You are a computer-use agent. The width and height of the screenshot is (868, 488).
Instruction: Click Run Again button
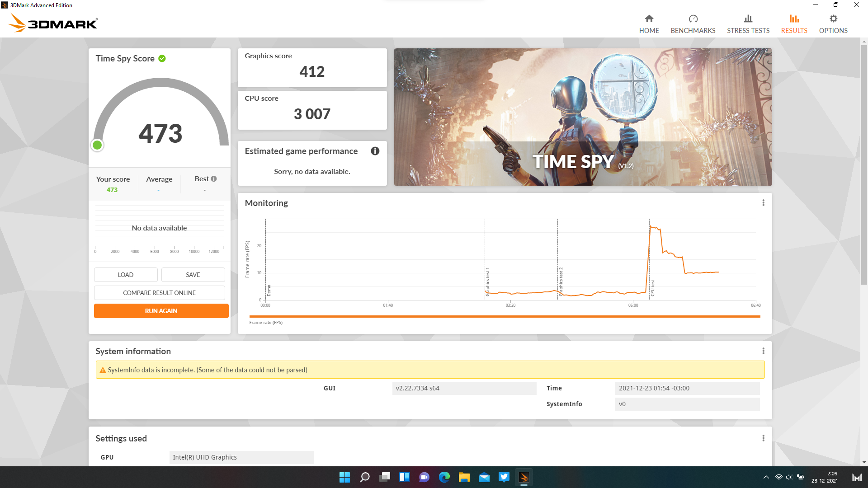coord(161,311)
